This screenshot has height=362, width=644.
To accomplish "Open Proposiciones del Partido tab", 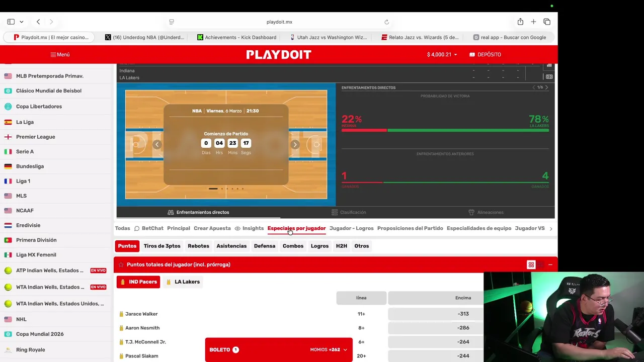I will click(410, 228).
